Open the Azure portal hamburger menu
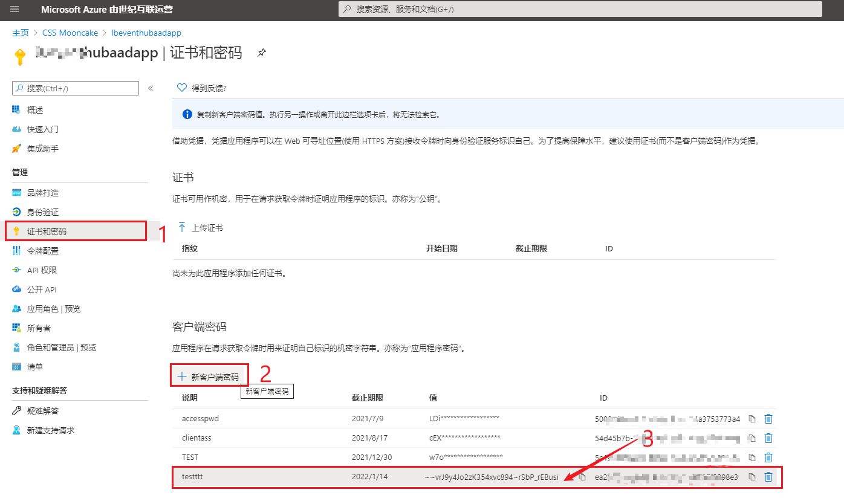Image resolution: width=844 pixels, height=504 pixels. pos(15,10)
